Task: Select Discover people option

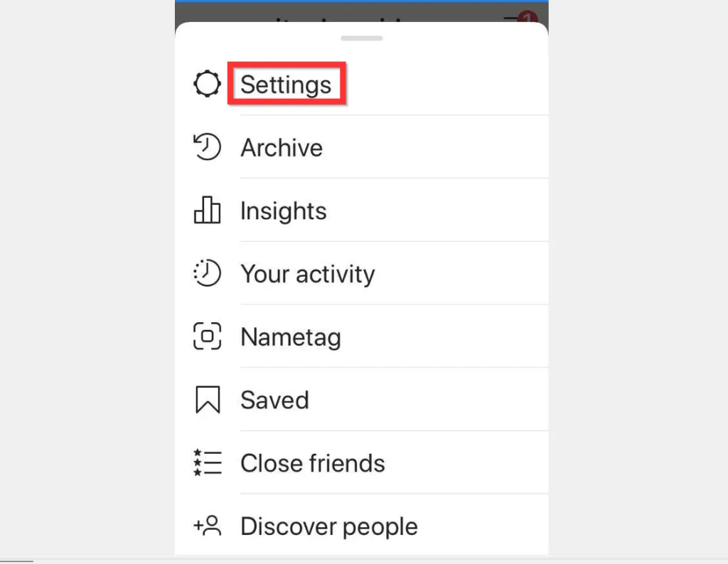Action: (328, 526)
